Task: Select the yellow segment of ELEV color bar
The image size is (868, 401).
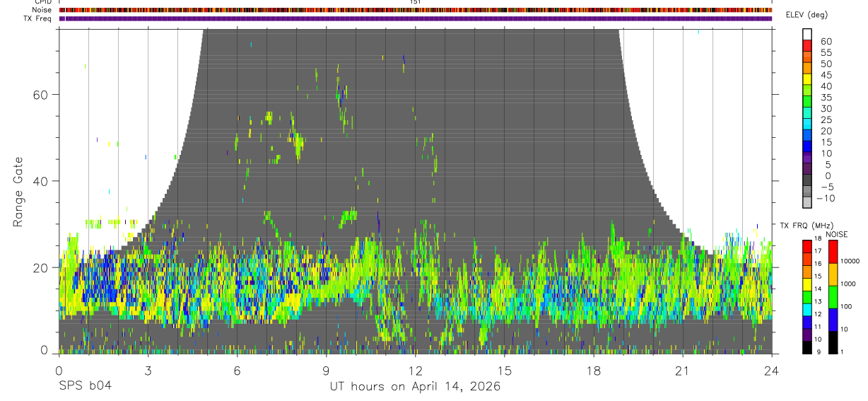Action: pos(807,80)
